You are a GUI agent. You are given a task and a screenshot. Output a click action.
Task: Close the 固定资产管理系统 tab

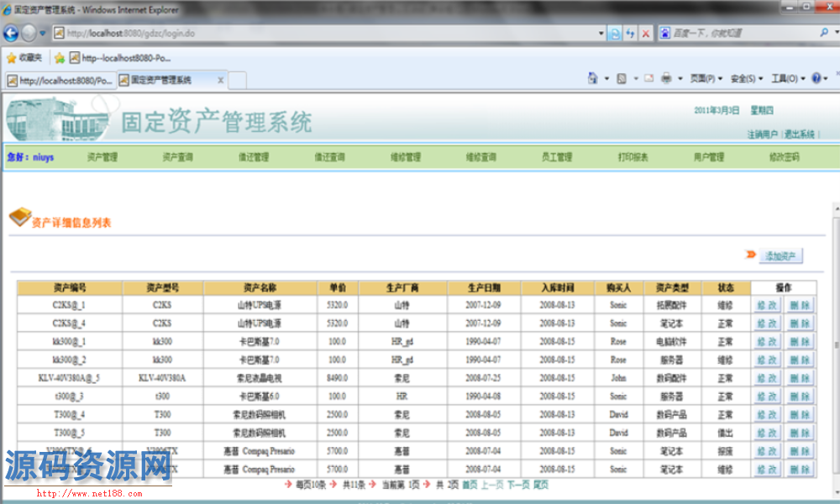220,81
